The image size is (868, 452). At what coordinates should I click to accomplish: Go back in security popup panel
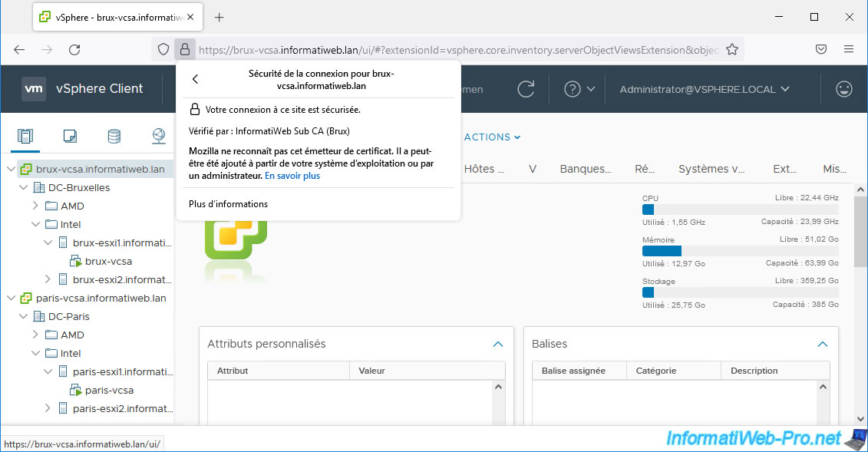point(196,79)
